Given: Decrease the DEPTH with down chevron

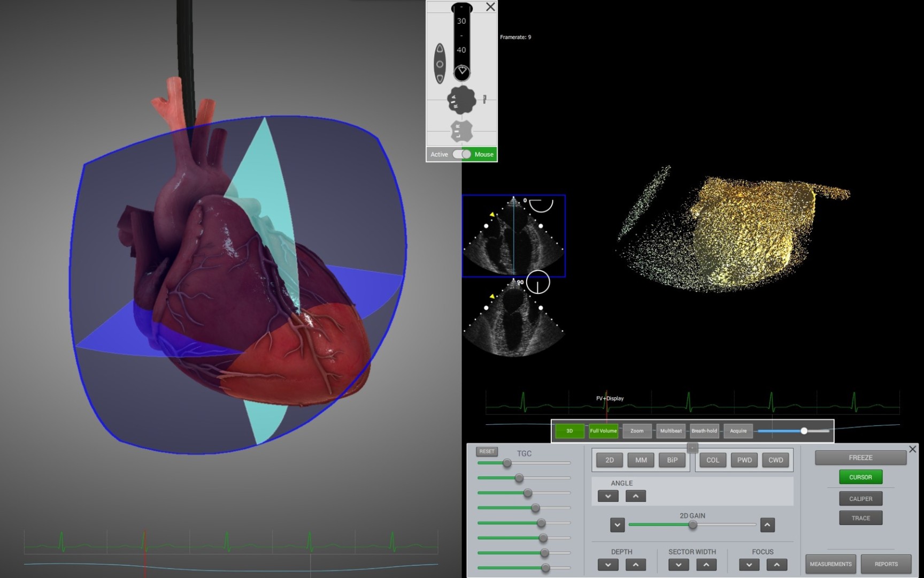Looking at the screenshot, I should click(608, 565).
